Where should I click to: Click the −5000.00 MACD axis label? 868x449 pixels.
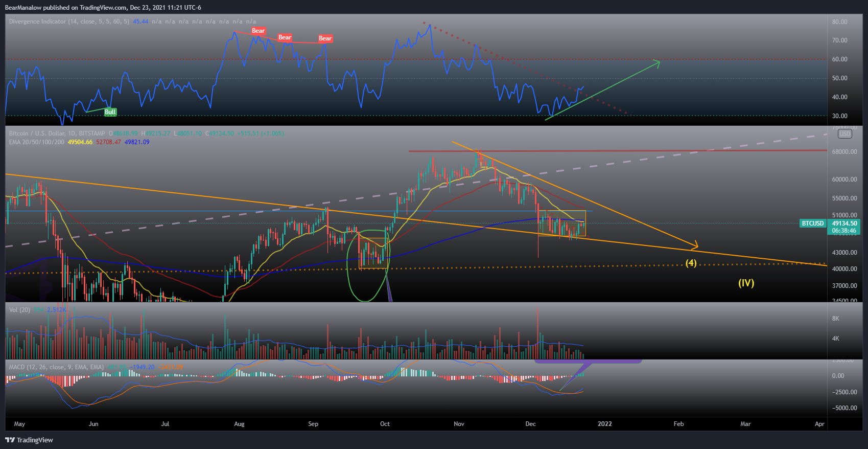click(843, 408)
